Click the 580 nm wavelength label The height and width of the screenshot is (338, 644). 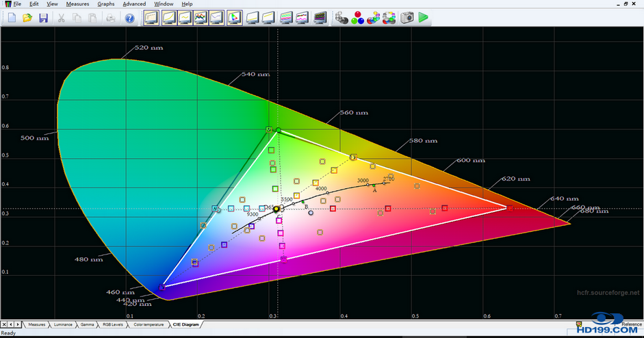(x=423, y=140)
